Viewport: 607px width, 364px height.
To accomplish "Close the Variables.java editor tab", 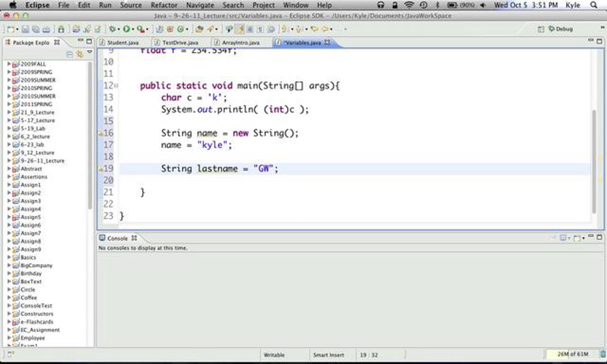I will point(327,42).
